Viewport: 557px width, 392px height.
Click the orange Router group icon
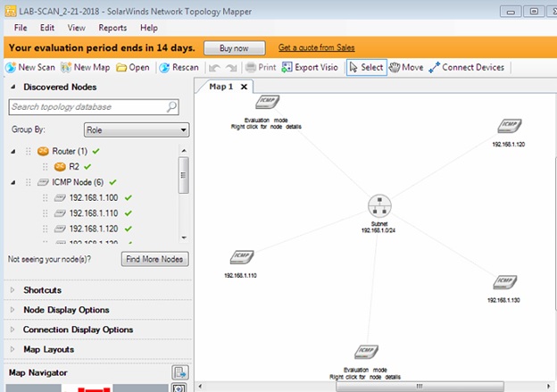(43, 152)
